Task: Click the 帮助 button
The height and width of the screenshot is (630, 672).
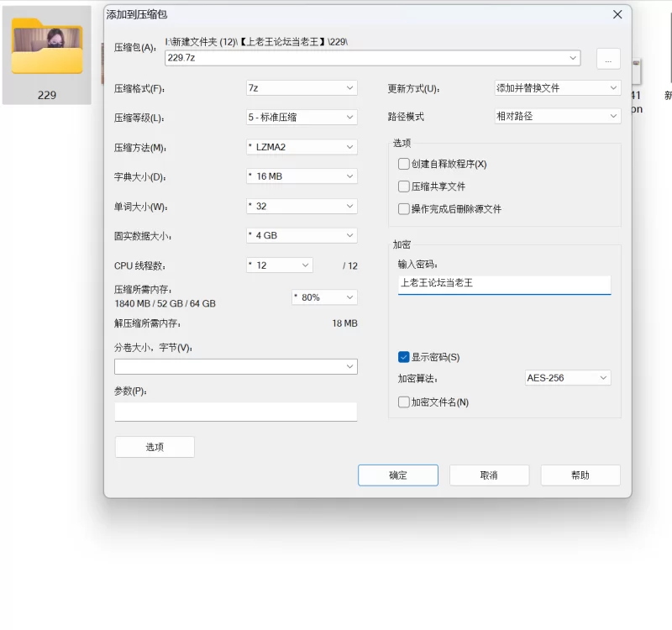Action: pyautogui.click(x=580, y=475)
